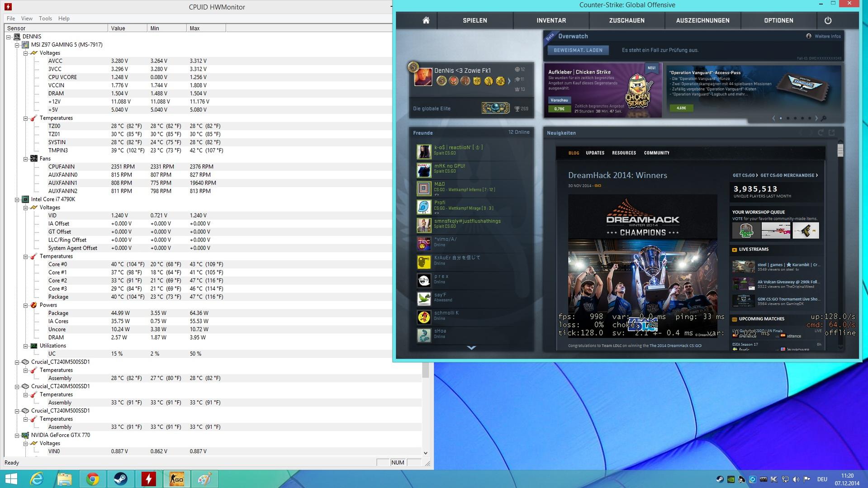The width and height of the screenshot is (868, 488).
Task: Click the trophy 269 icon
Action: point(517,109)
